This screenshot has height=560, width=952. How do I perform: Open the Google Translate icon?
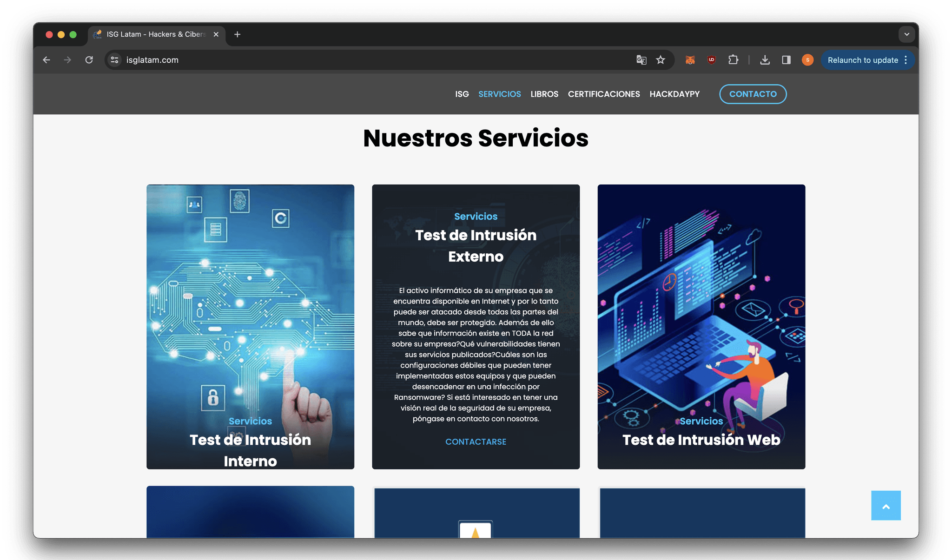(x=641, y=60)
